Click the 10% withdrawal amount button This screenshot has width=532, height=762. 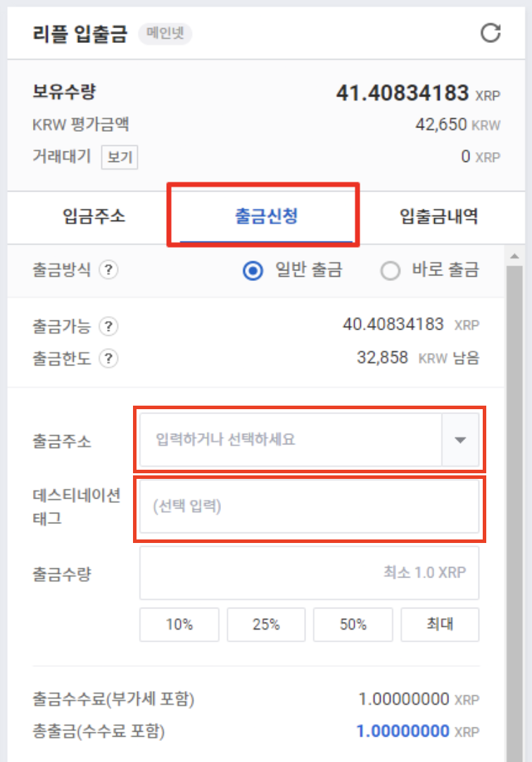pyautogui.click(x=179, y=624)
